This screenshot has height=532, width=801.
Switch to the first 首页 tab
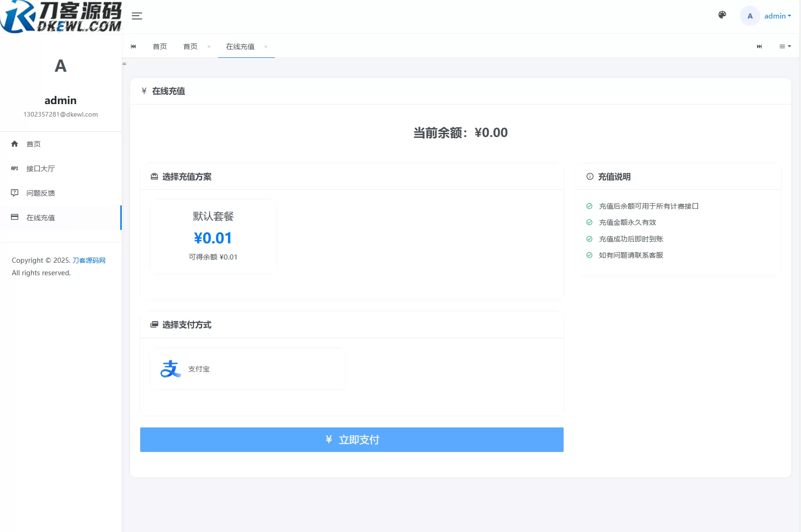[160, 46]
